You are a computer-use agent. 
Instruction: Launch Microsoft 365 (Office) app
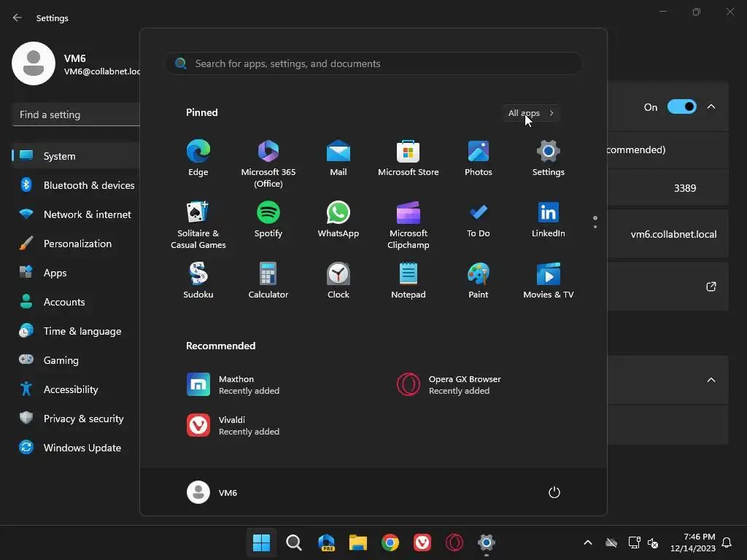point(268,164)
